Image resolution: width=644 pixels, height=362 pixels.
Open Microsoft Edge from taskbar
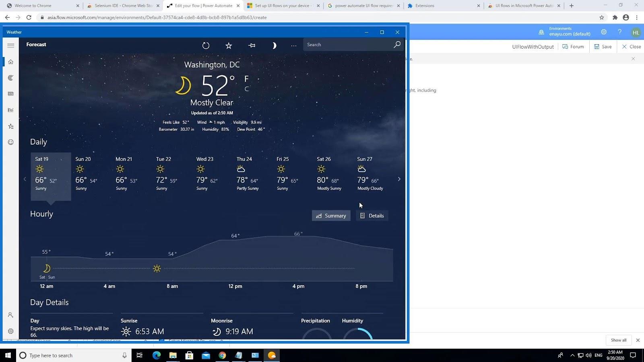coord(157,355)
